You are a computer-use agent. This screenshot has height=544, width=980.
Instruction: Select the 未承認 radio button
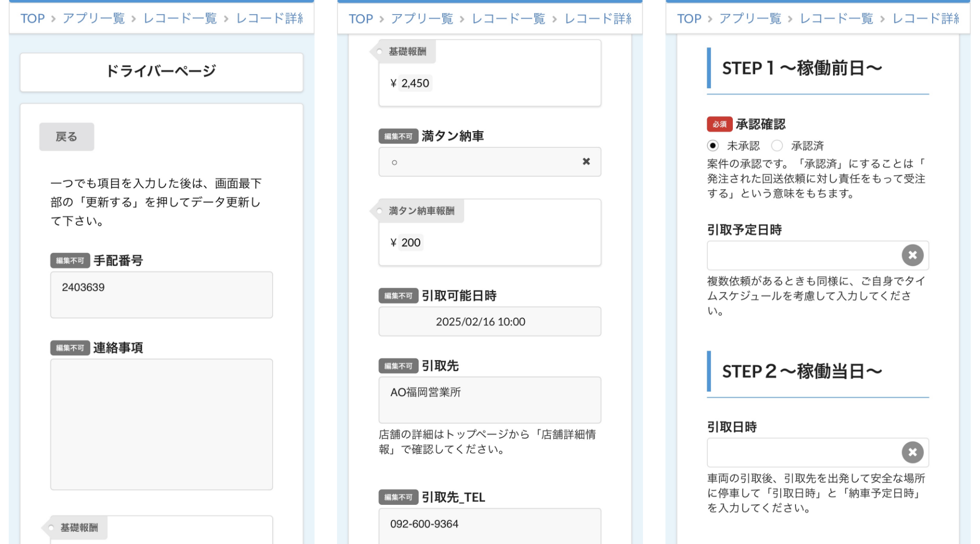pyautogui.click(x=713, y=146)
